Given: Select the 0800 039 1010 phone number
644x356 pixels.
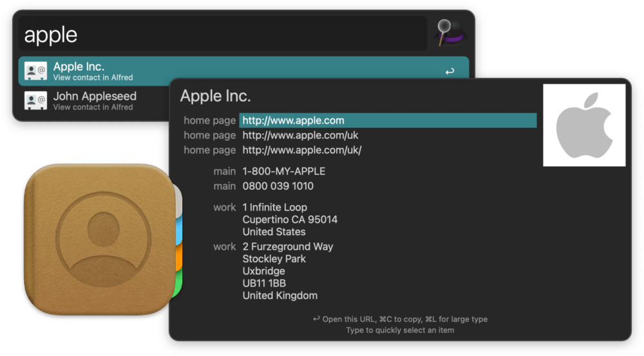Looking at the screenshot, I should pyautogui.click(x=278, y=186).
